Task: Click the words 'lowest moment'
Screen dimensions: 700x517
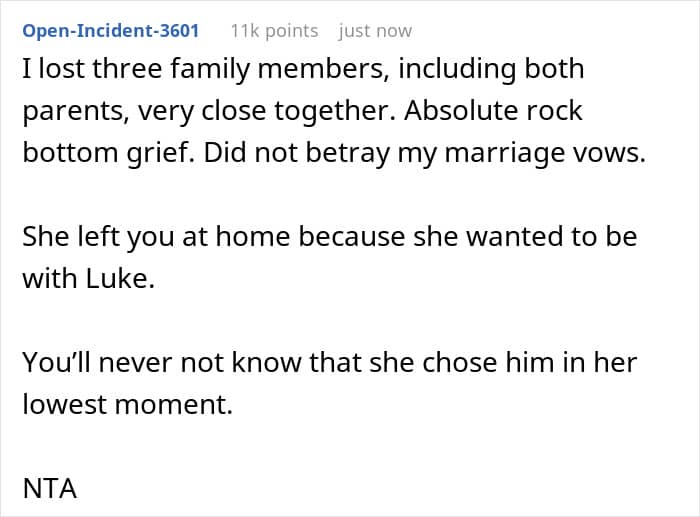Action: coord(128,404)
